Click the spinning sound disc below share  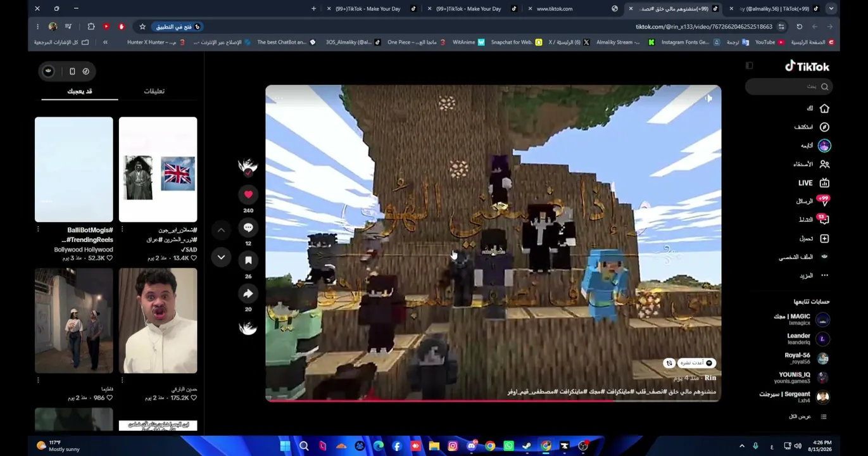pyautogui.click(x=248, y=327)
